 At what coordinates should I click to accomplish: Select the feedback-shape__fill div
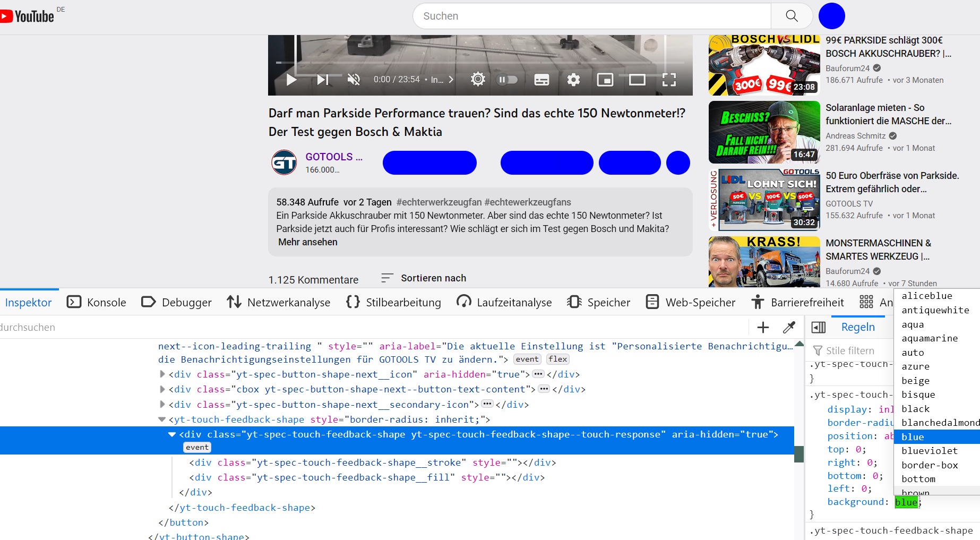(x=367, y=477)
